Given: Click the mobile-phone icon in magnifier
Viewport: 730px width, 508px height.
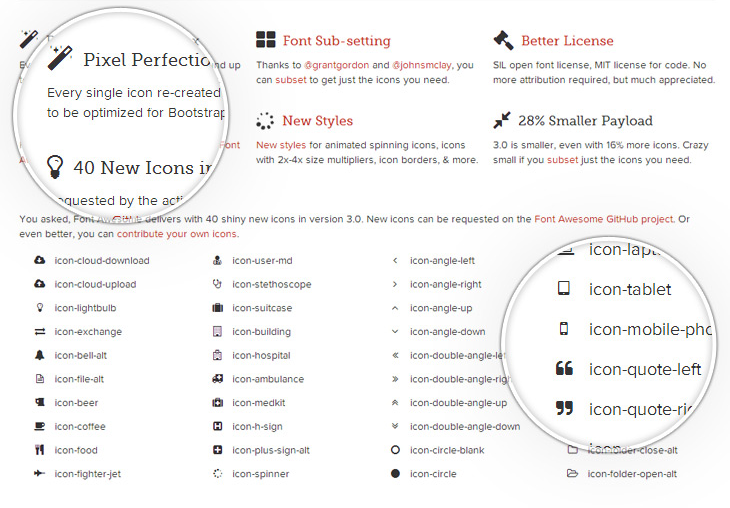Looking at the screenshot, I should pyautogui.click(x=564, y=329).
